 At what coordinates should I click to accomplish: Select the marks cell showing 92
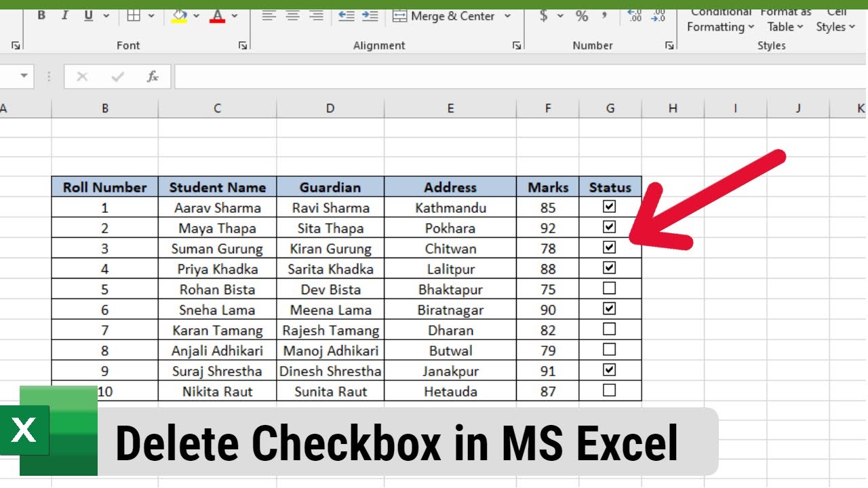(x=548, y=228)
